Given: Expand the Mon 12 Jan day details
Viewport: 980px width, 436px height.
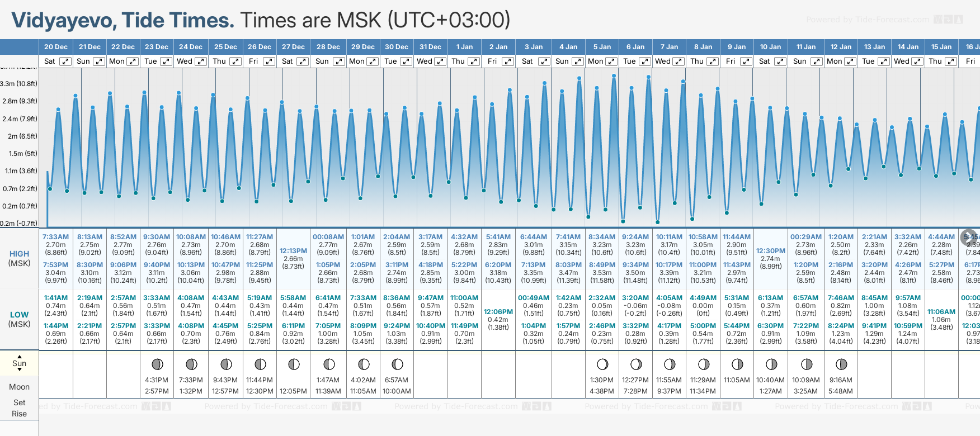Looking at the screenshot, I should point(850,61).
